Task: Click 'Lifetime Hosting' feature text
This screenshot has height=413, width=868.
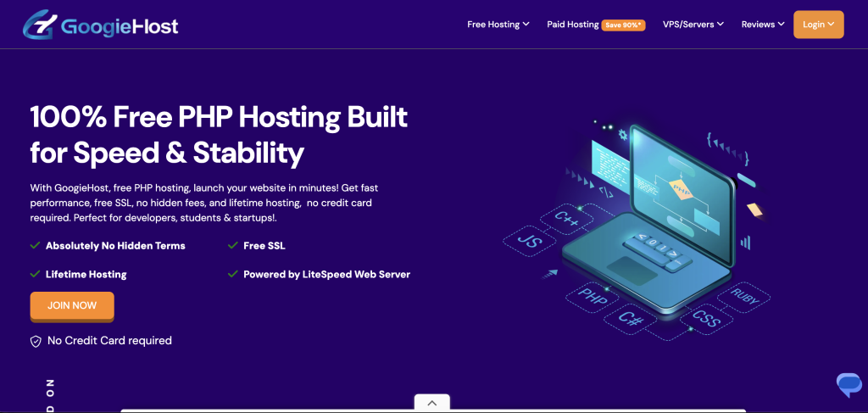Action: point(86,274)
